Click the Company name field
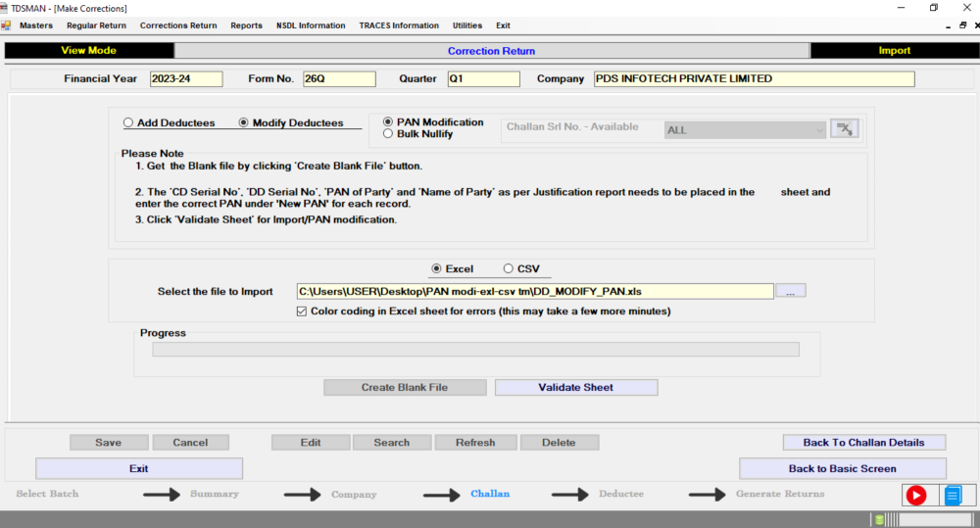The width and height of the screenshot is (980, 528). click(x=755, y=78)
